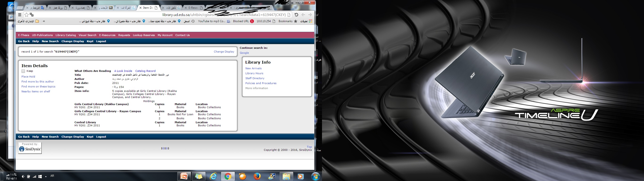Continue search in Google link

(244, 53)
